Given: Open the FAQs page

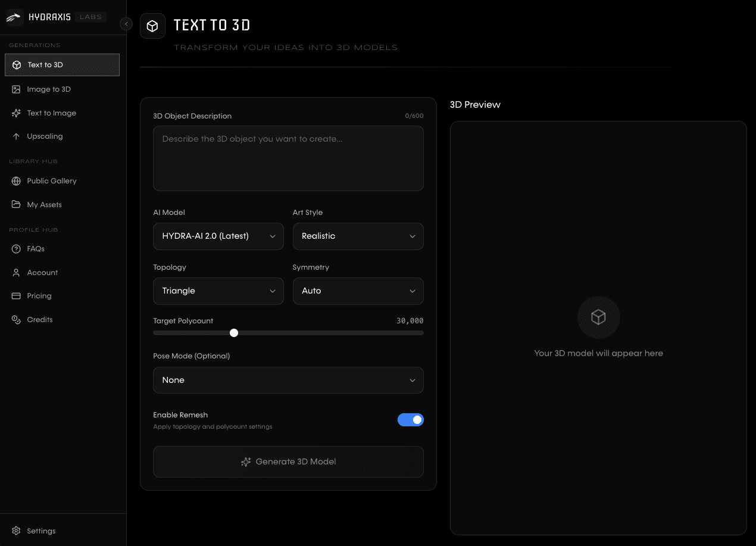Looking at the screenshot, I should tap(36, 249).
